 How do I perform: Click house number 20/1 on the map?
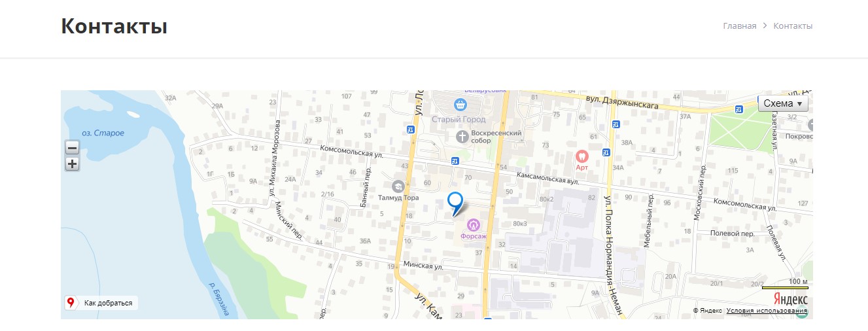(x=717, y=283)
